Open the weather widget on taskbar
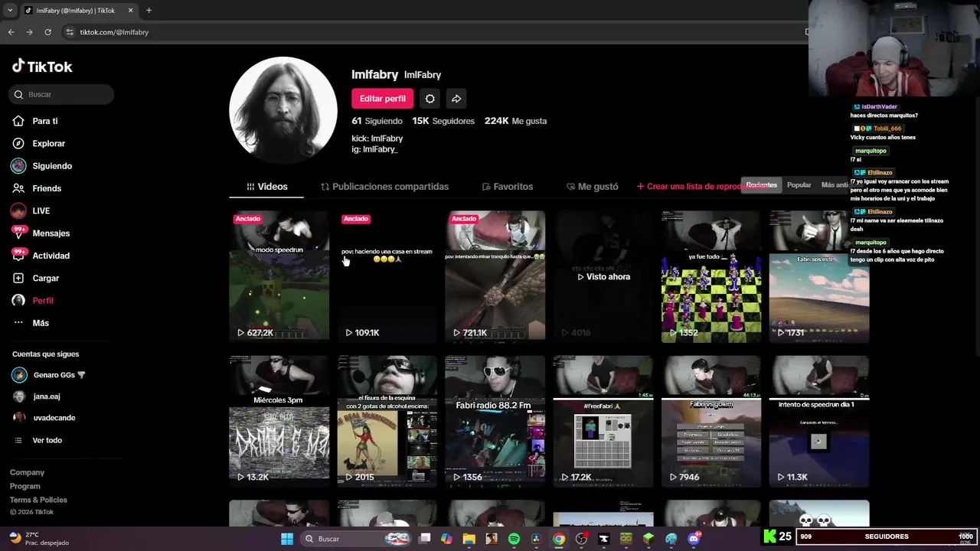The image size is (980, 551). coord(40,539)
